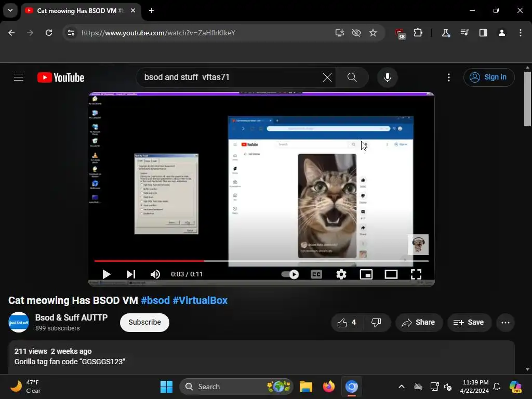
Task: Click the #VirtualBox hashtag link
Action: pyautogui.click(x=200, y=301)
